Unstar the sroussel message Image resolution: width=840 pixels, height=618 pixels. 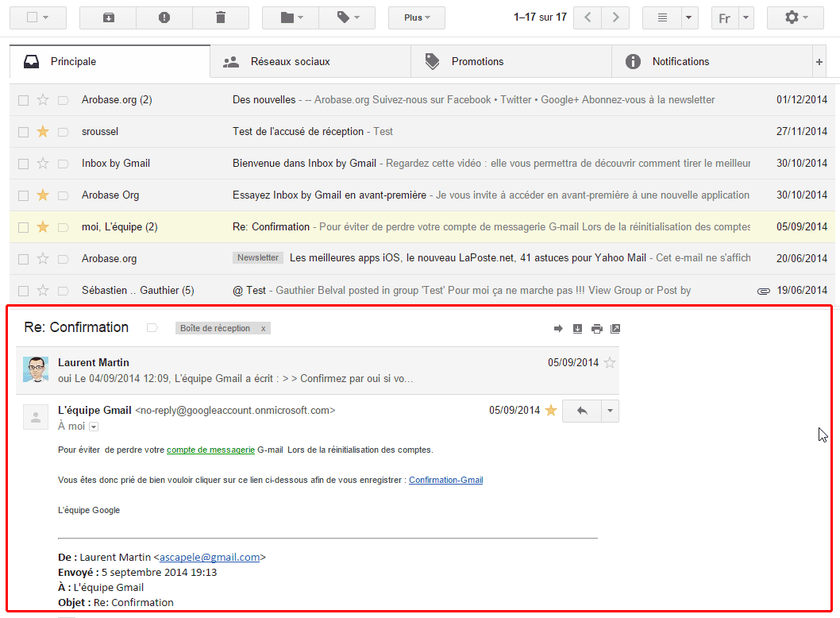[43, 131]
